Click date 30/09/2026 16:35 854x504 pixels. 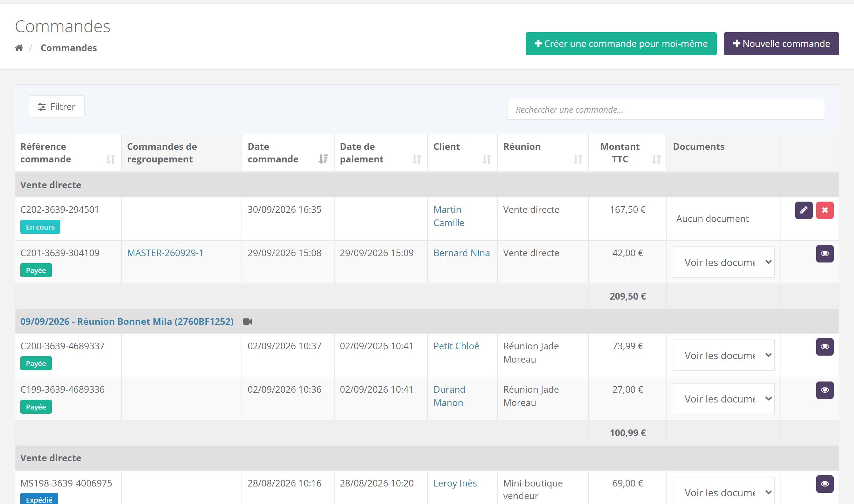coord(284,210)
